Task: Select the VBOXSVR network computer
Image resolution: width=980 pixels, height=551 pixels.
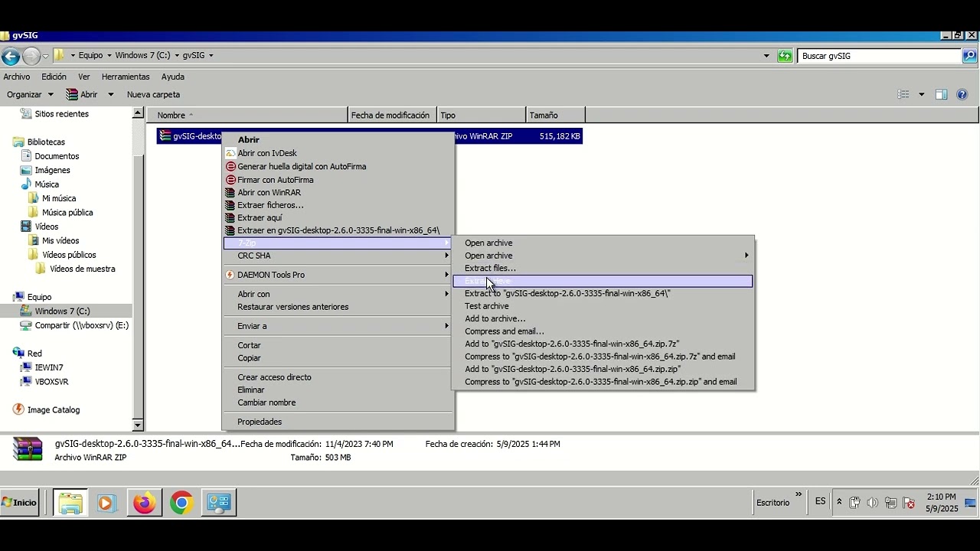Action: [x=51, y=382]
